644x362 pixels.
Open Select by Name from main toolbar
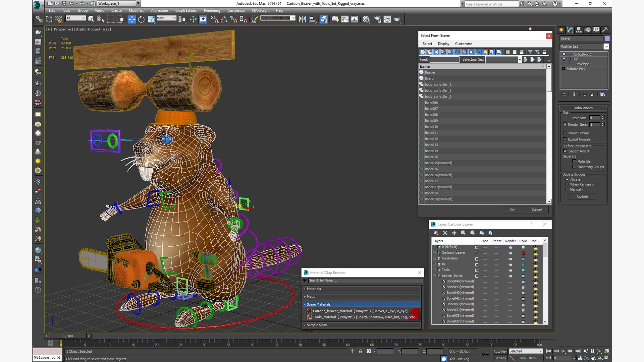tap(100, 19)
